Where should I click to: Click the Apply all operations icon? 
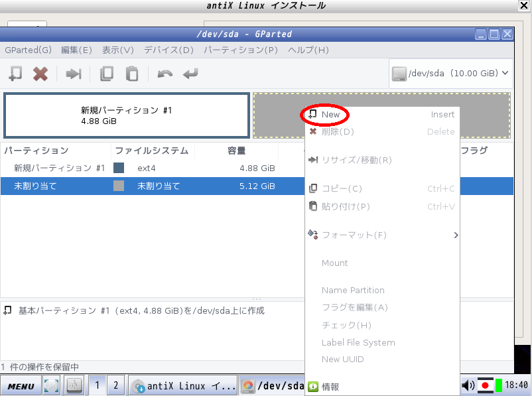coord(190,73)
